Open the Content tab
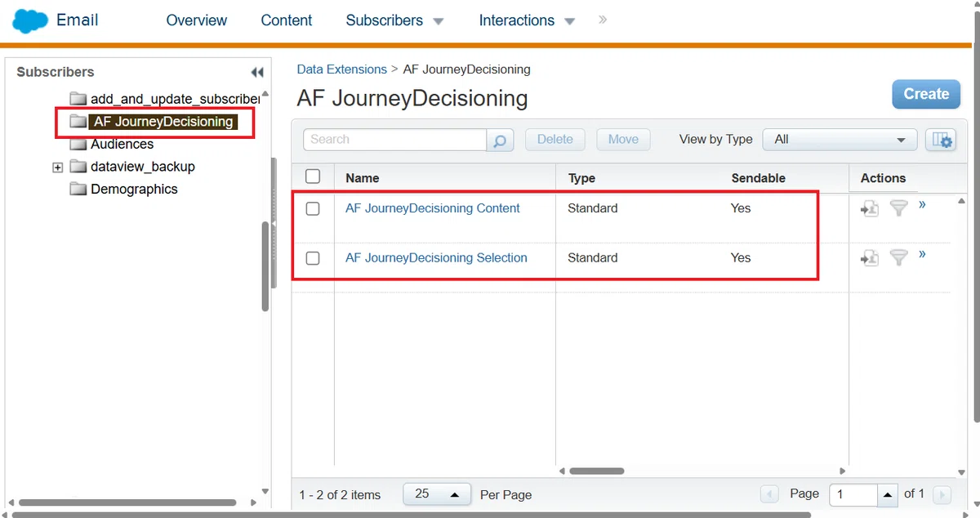This screenshot has width=980, height=518. pos(287,20)
